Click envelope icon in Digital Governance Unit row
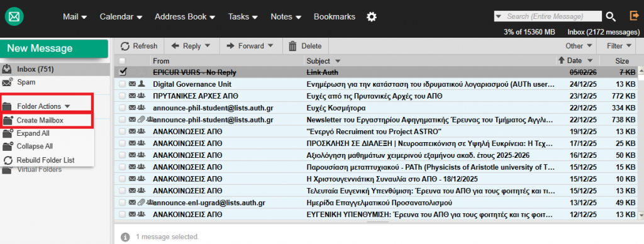 (132, 84)
